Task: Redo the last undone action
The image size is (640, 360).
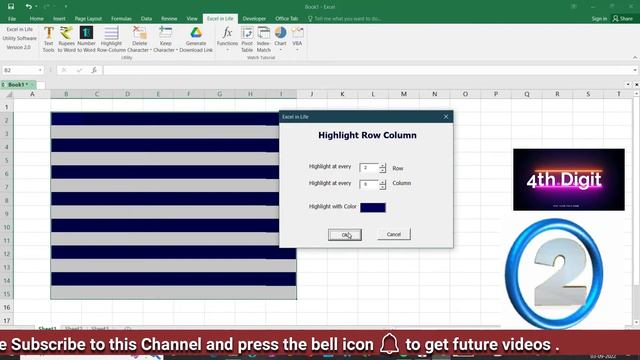Action: [x=46, y=7]
